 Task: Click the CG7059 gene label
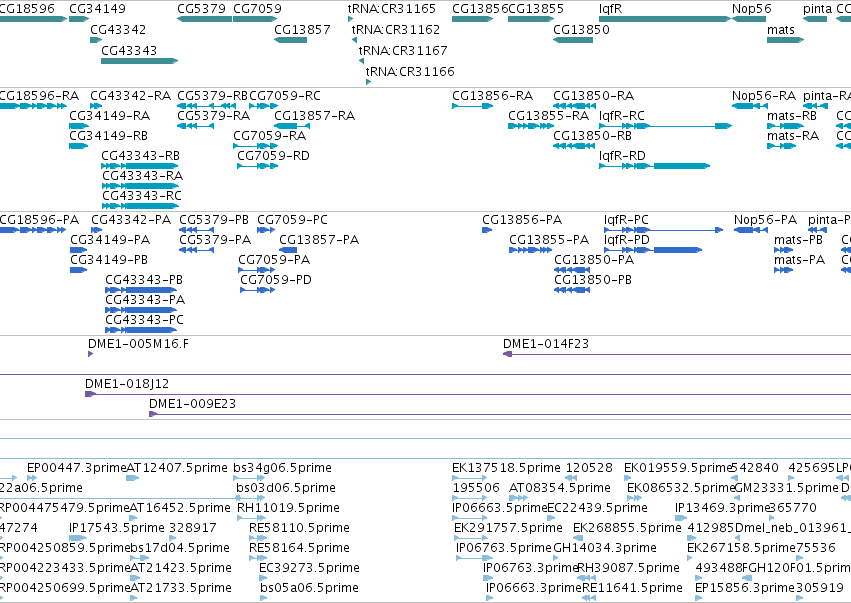tap(257, 9)
